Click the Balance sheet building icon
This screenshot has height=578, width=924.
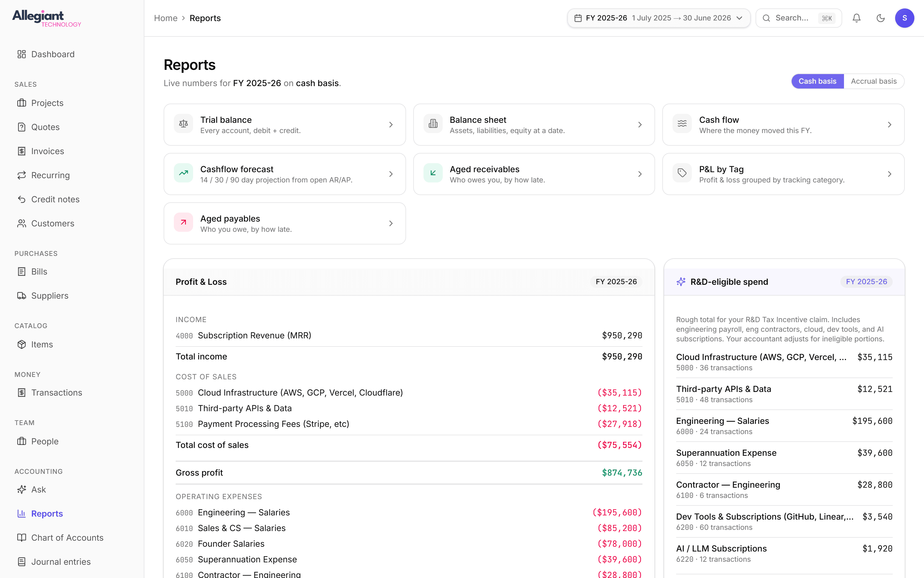click(x=433, y=123)
